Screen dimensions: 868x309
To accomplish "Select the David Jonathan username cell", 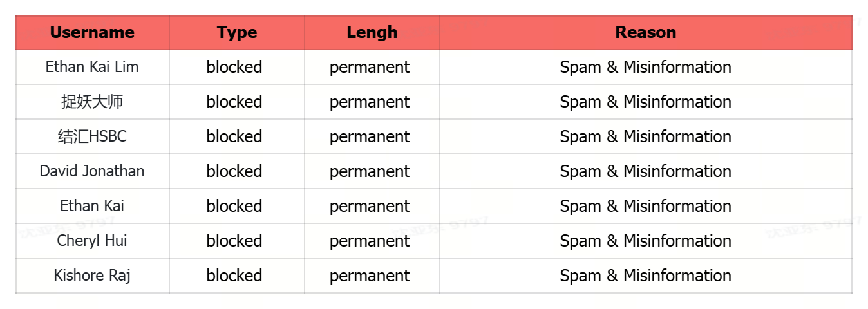I will tap(92, 171).
